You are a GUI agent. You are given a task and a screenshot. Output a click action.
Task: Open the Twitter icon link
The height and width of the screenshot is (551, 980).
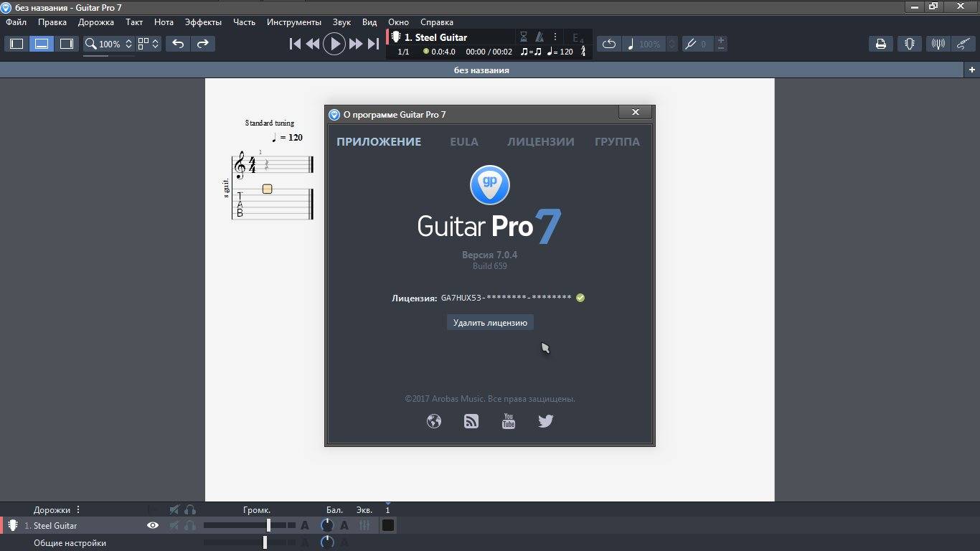[546, 421]
